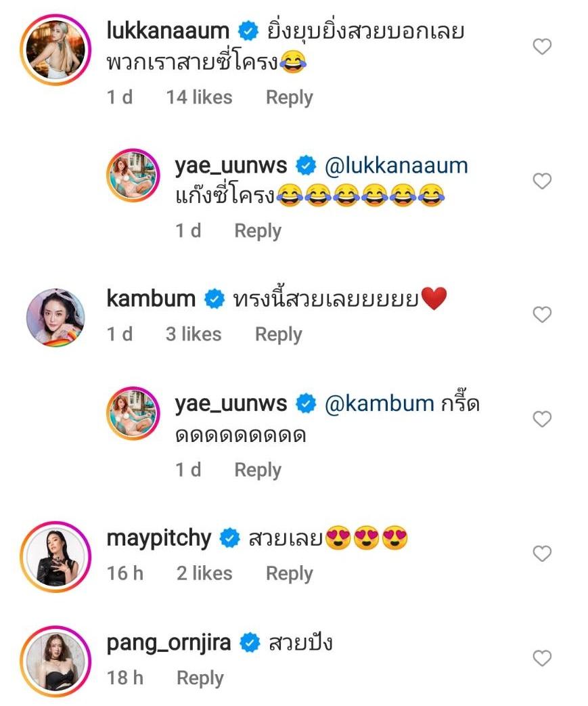Reply to pang_ornjira's comment
This screenshot has width=588, height=706.
[x=200, y=678]
